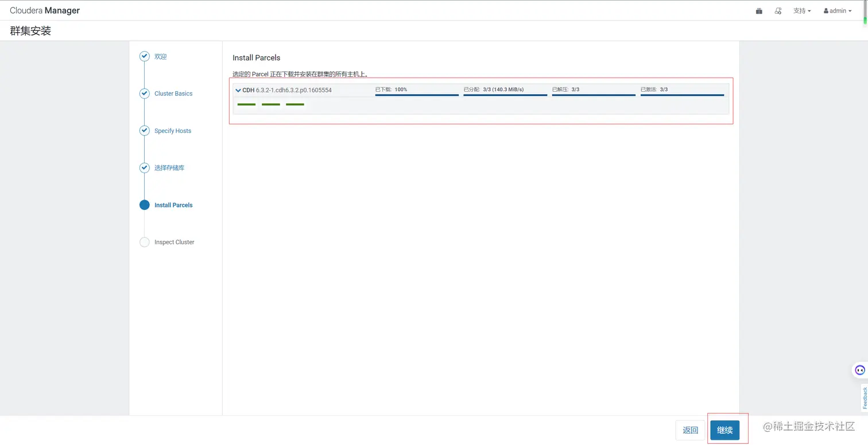Open the admin user dropdown
The width and height of the screenshot is (868, 445).
[838, 11]
